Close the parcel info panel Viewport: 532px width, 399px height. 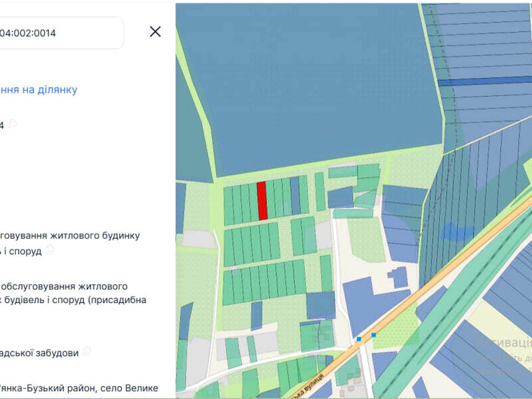[155, 32]
